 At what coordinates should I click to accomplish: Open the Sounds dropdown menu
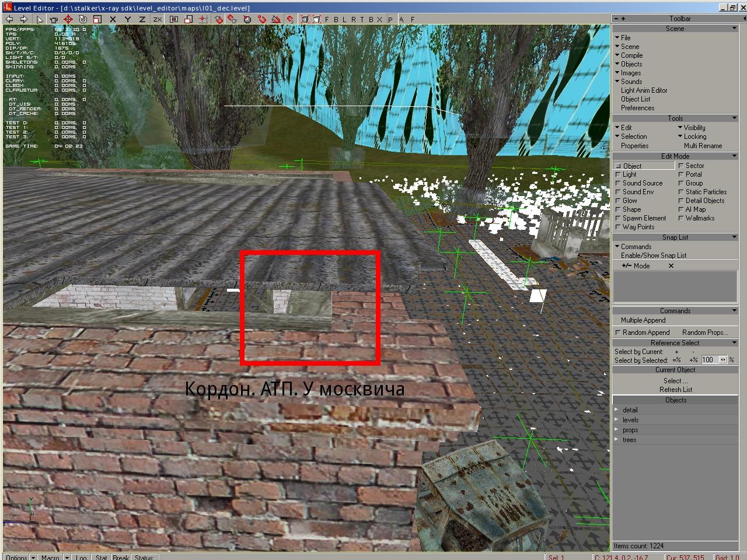click(x=628, y=82)
